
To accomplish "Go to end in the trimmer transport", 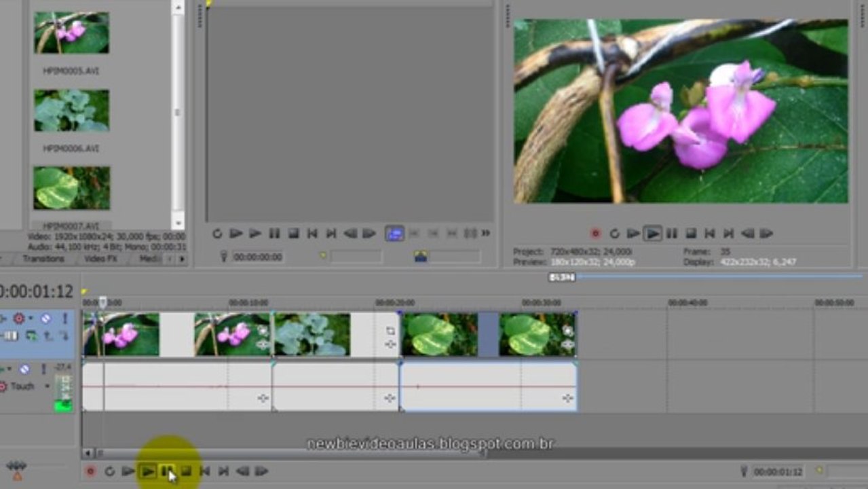I will point(331,233).
